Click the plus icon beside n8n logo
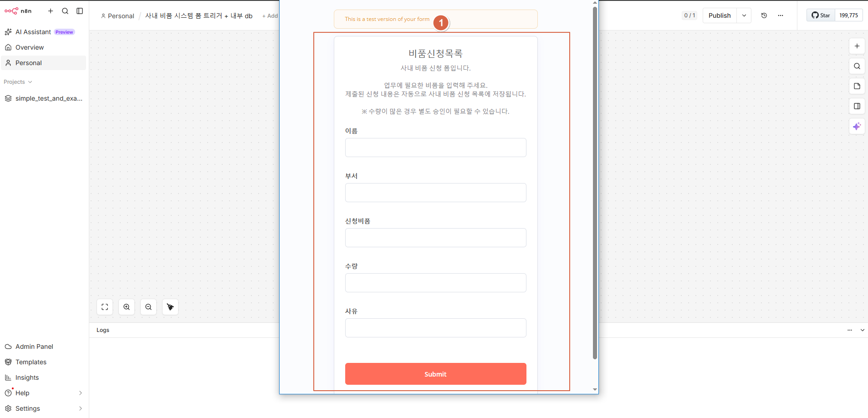The width and height of the screenshot is (868, 418). 51,11
